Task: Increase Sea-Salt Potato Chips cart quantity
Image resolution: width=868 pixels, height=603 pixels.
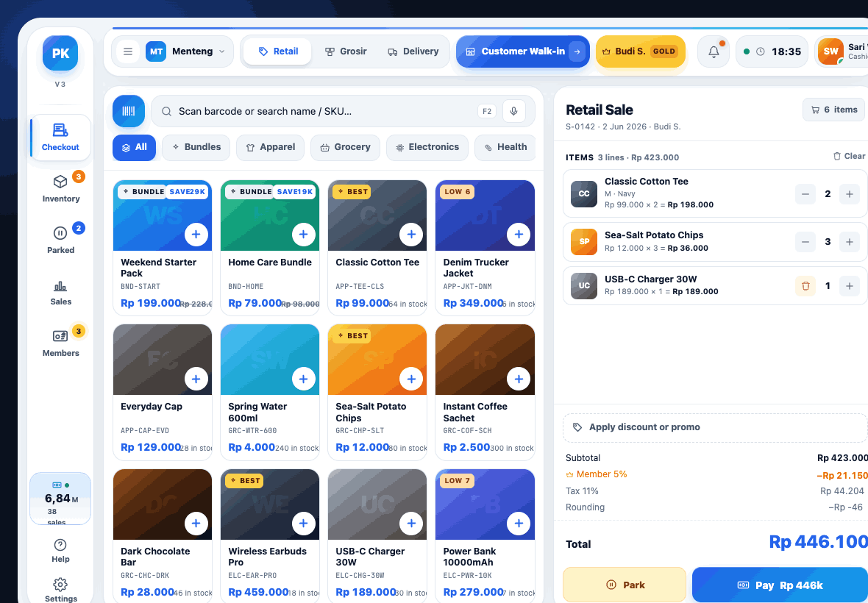Action: pyautogui.click(x=849, y=242)
